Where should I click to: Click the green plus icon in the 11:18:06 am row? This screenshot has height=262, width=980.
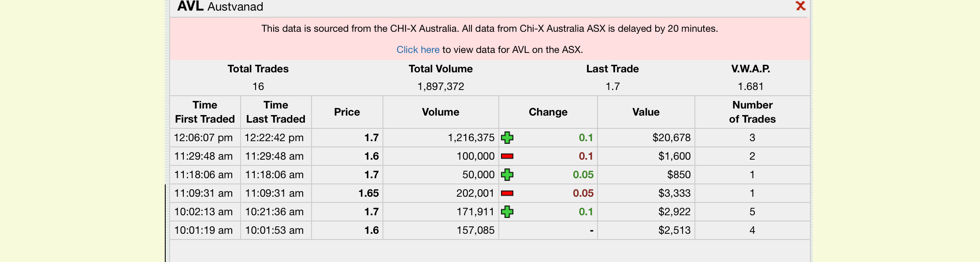pyautogui.click(x=507, y=175)
